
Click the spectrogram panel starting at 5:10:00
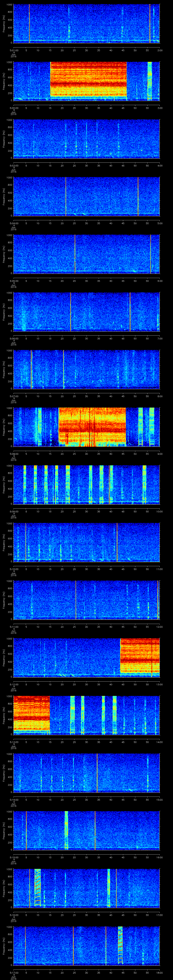(86, 542)
